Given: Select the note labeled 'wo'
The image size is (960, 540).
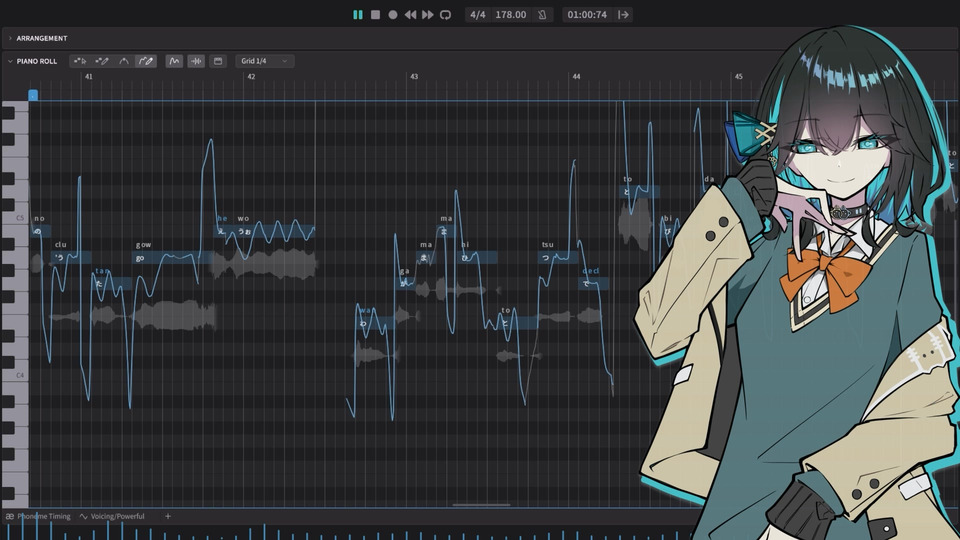Looking at the screenshot, I should pos(276,231).
